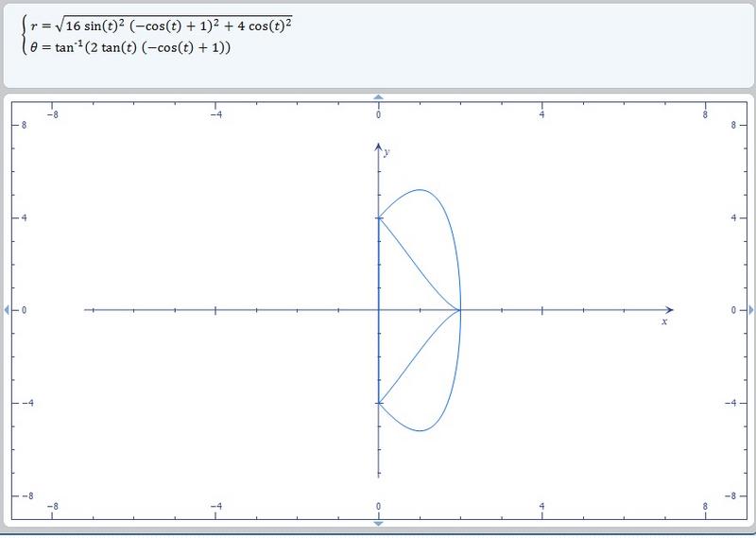Viewport: 756px width, 538px height.
Task: Click the origin of the axes
Action: (x=378, y=310)
